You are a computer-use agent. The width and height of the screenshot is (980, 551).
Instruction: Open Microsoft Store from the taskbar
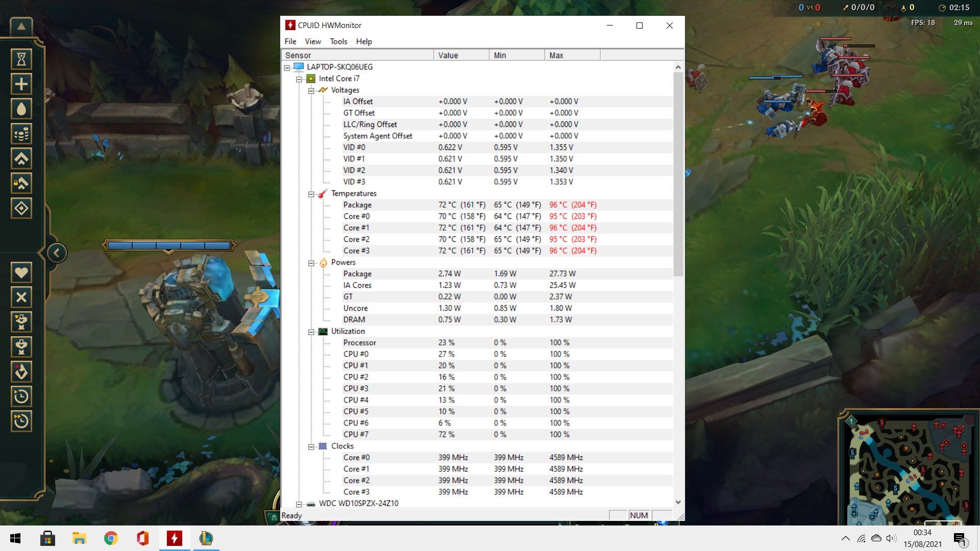(x=47, y=538)
